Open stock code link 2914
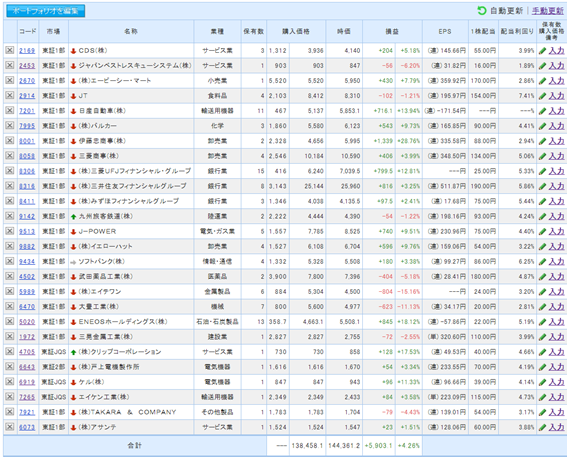The image size is (567, 457). tap(27, 96)
